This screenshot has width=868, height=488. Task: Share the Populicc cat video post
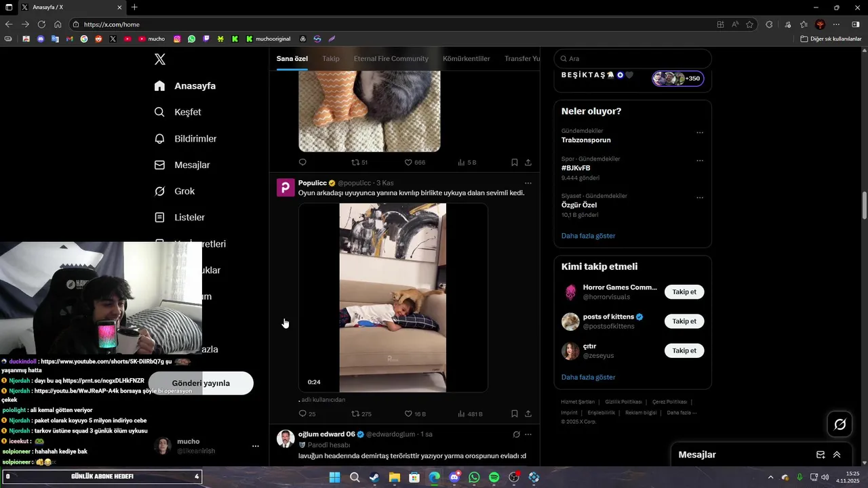point(528,413)
